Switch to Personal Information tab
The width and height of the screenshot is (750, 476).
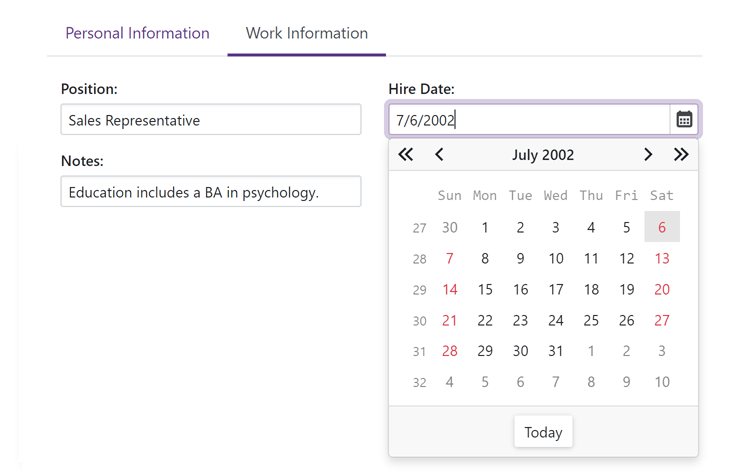[137, 33]
